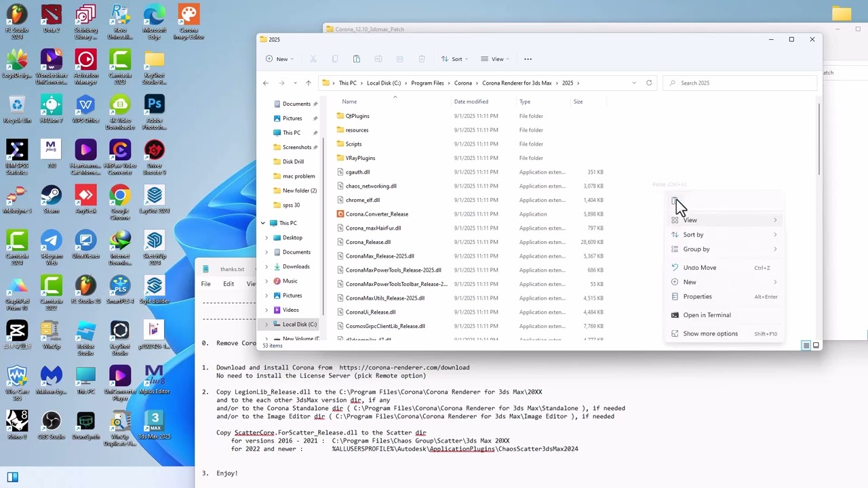This screenshot has width=868, height=488.
Task: Select the Corona_Release.dll file row
Action: pyautogui.click(x=470, y=242)
